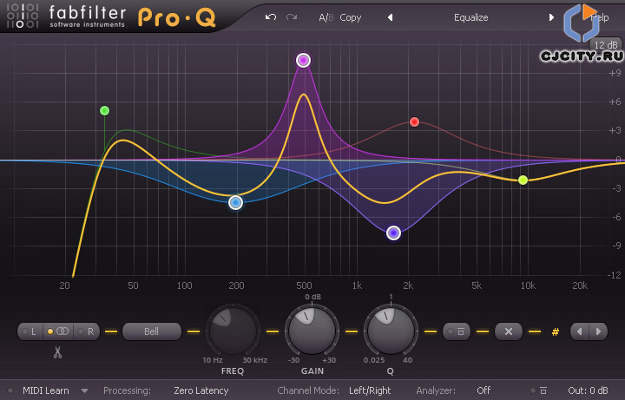Select the green low-cut band node
This screenshot has height=400, width=625.
[x=104, y=111]
